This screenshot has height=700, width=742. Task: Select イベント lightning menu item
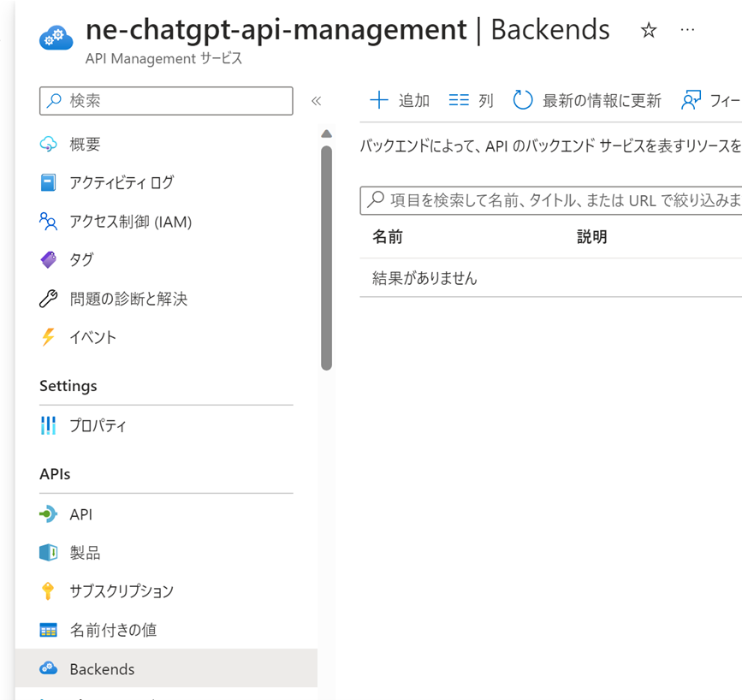(x=92, y=337)
